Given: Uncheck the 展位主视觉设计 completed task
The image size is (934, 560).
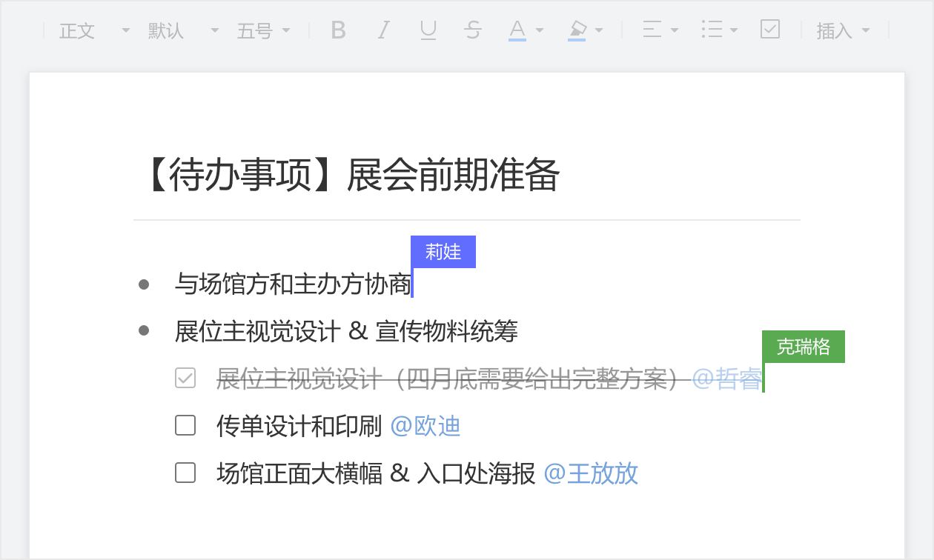Looking at the screenshot, I should pos(185,379).
